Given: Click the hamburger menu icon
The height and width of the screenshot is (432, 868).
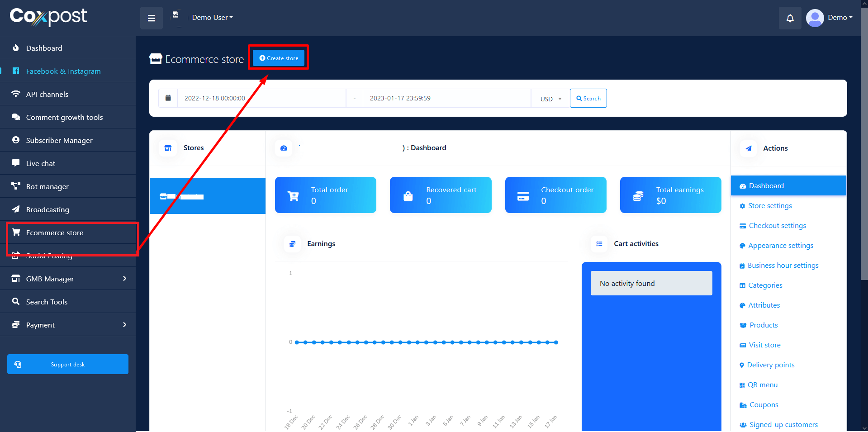Looking at the screenshot, I should click(151, 18).
